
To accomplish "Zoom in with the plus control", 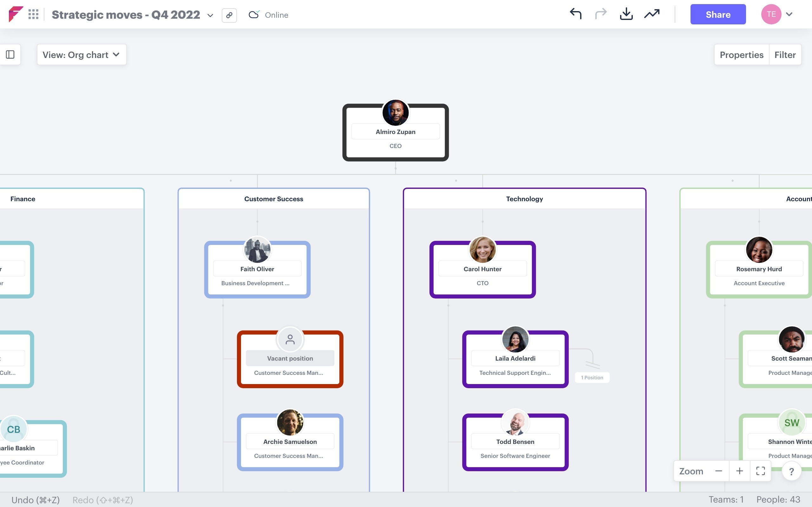I will point(740,471).
